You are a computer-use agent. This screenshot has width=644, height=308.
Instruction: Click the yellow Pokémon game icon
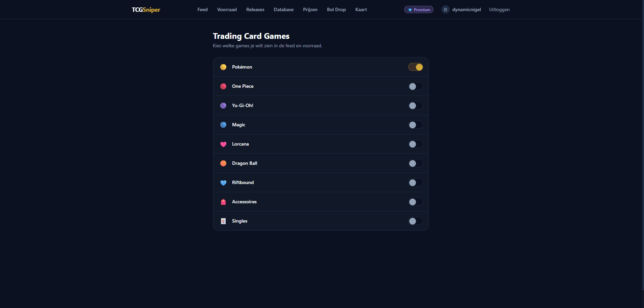223,67
